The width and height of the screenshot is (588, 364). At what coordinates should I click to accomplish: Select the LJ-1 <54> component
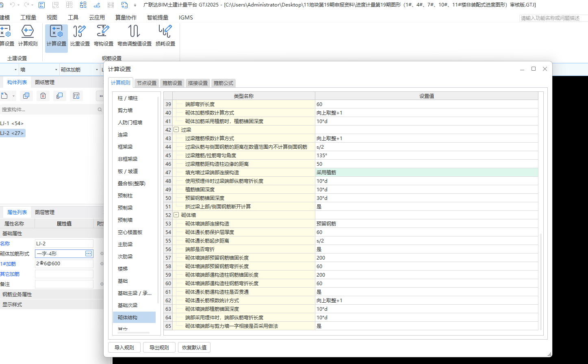12,123
